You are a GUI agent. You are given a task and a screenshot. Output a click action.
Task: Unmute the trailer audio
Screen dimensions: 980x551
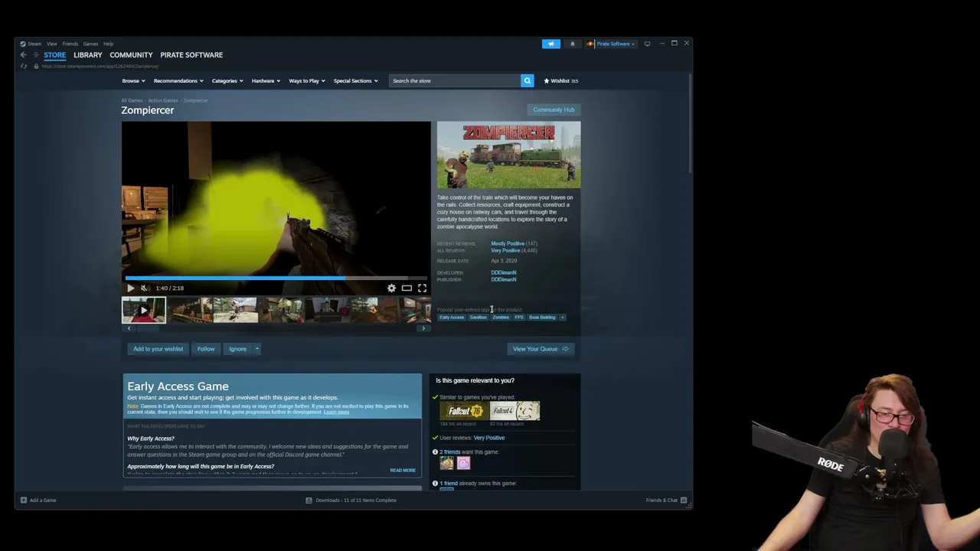(x=145, y=288)
